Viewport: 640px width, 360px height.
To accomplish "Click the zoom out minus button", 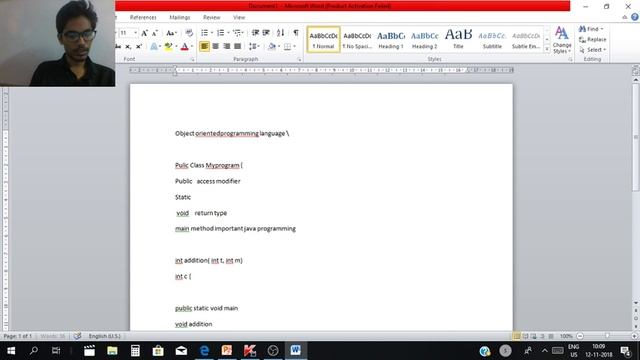I will click(x=580, y=336).
